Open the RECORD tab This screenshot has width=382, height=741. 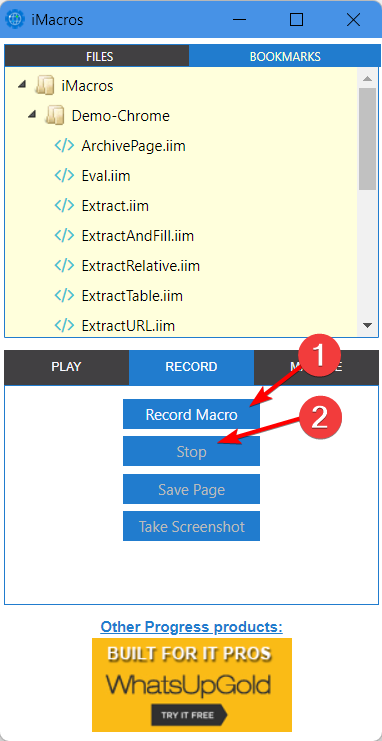pyautogui.click(x=191, y=367)
